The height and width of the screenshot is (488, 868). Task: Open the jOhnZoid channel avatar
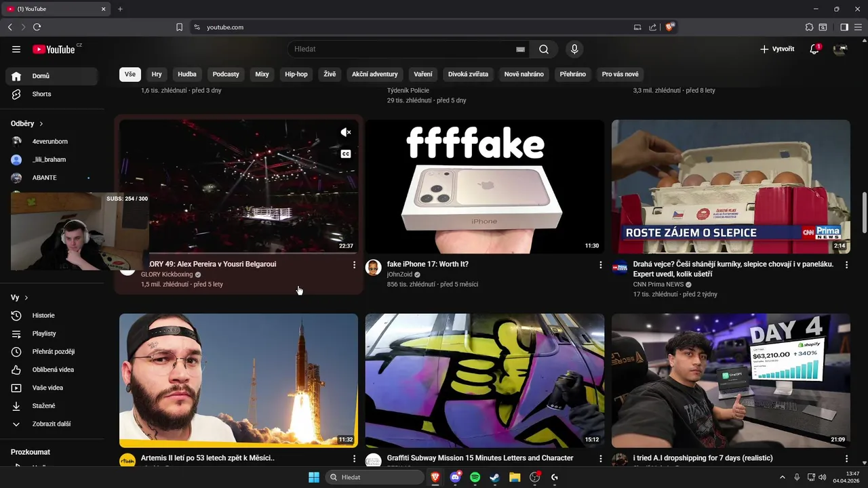coord(373,267)
